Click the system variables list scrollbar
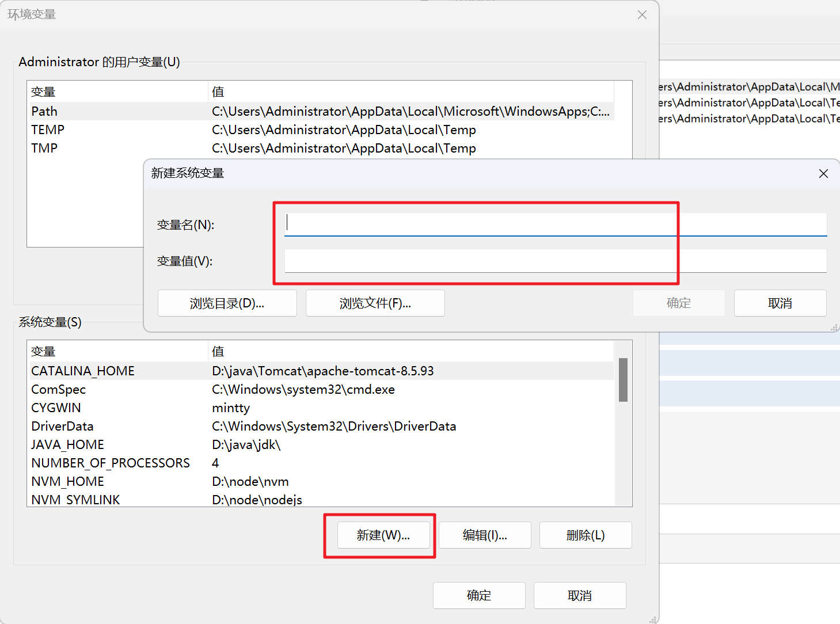Viewport: 840px width, 624px height. click(x=622, y=380)
